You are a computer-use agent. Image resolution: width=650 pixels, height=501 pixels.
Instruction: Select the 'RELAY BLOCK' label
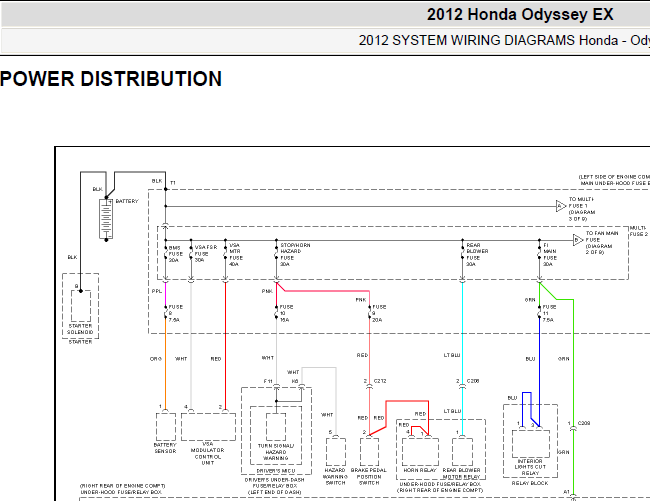click(x=530, y=483)
